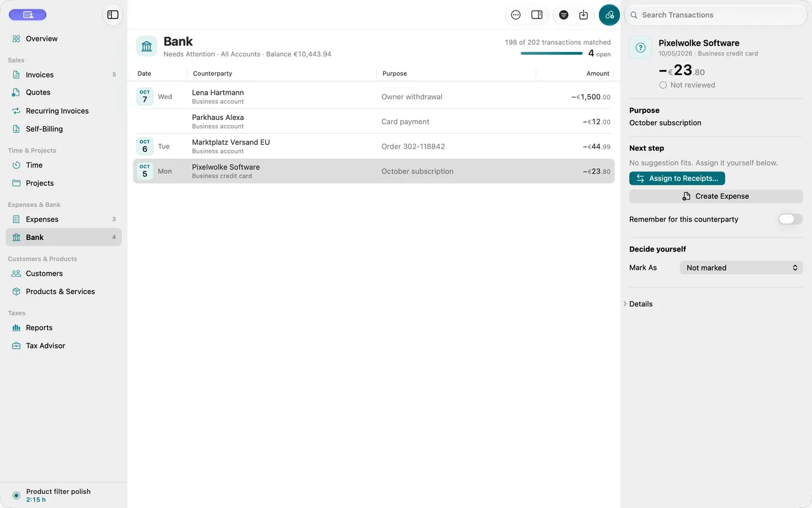Click the teal link-matching round button
Image resolution: width=812 pixels, height=508 pixels.
point(610,15)
